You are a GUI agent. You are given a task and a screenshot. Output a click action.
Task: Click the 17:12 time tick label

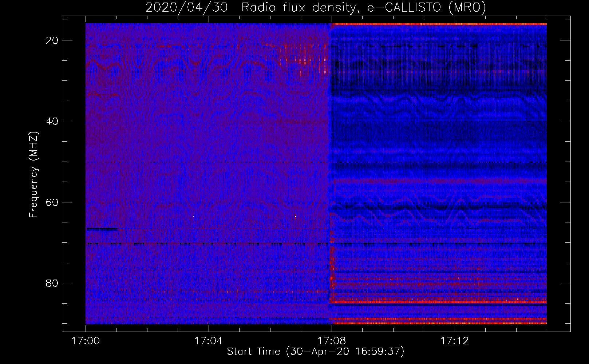point(455,341)
